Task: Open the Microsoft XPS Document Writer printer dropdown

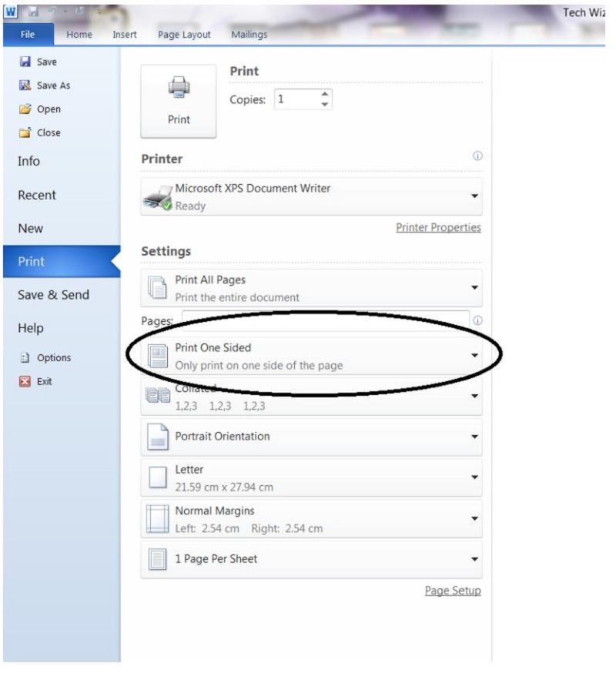Action: [x=311, y=196]
